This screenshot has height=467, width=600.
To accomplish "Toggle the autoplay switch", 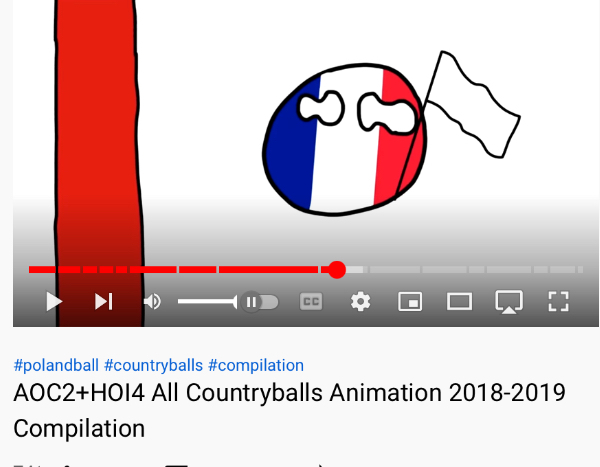I will [x=260, y=302].
